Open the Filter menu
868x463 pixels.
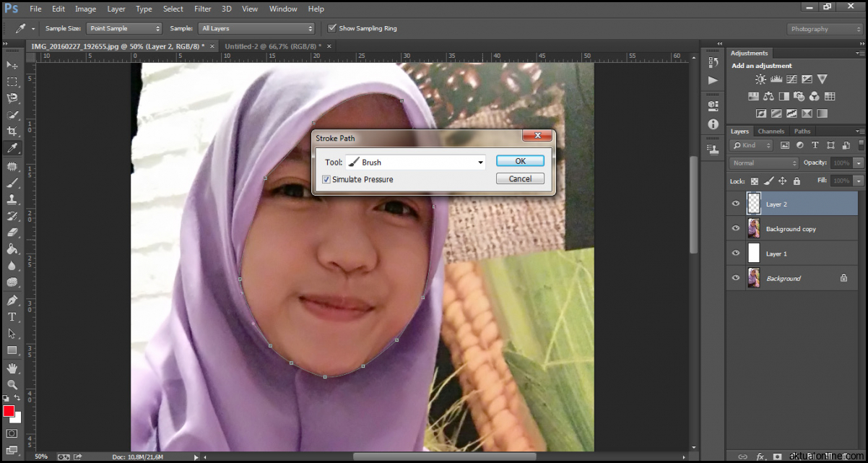(203, 9)
